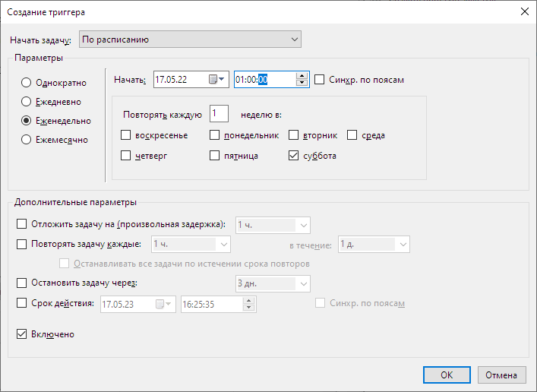Tick the воскресенье checkbox
This screenshot has height=392, width=537.
pos(125,135)
